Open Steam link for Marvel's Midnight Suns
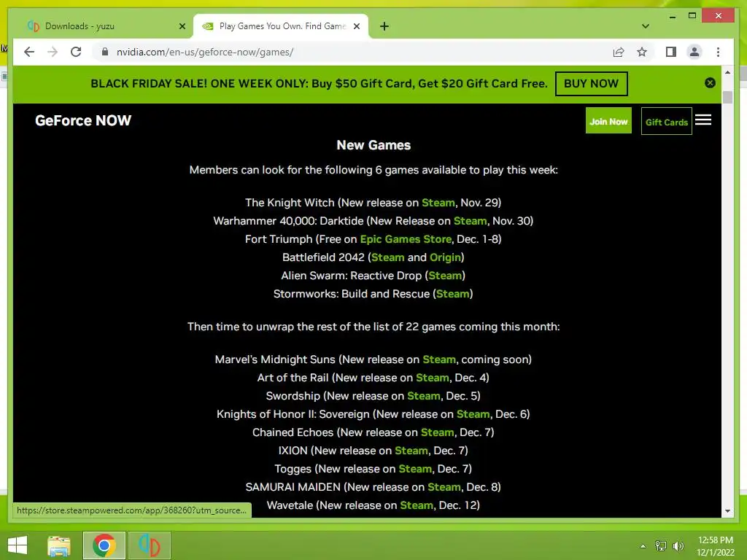 (x=439, y=359)
